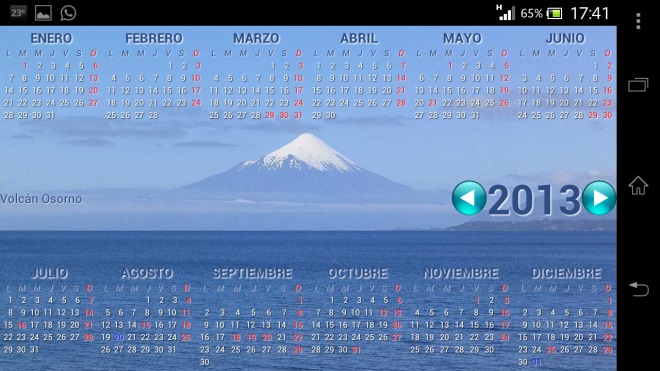Tap the Volcán Osorno caption

pyautogui.click(x=41, y=199)
